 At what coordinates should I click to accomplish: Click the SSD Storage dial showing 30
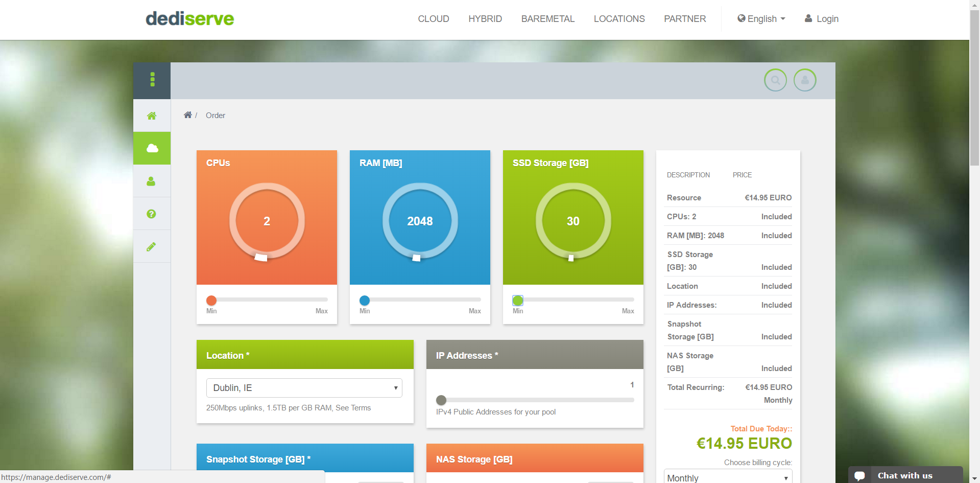573,221
